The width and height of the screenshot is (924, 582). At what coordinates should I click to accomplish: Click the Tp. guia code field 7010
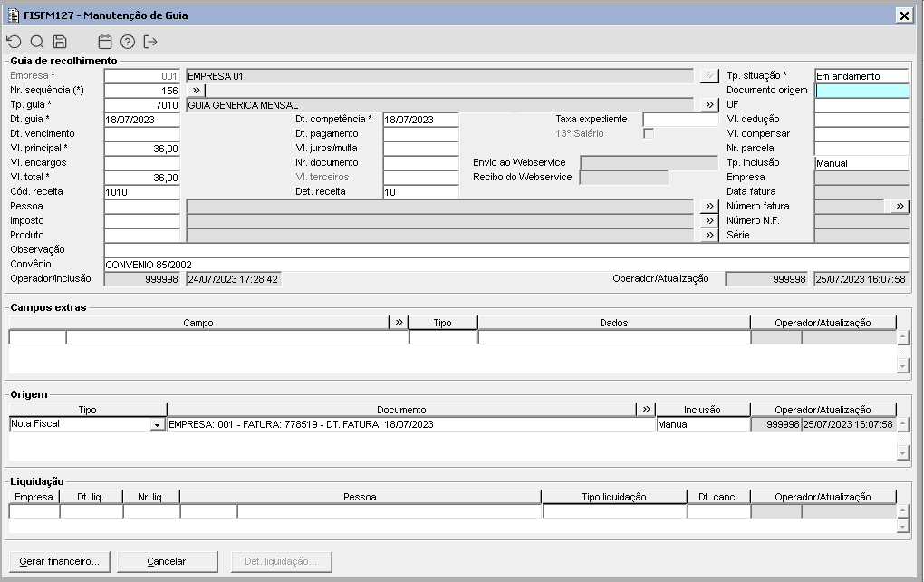(142, 105)
